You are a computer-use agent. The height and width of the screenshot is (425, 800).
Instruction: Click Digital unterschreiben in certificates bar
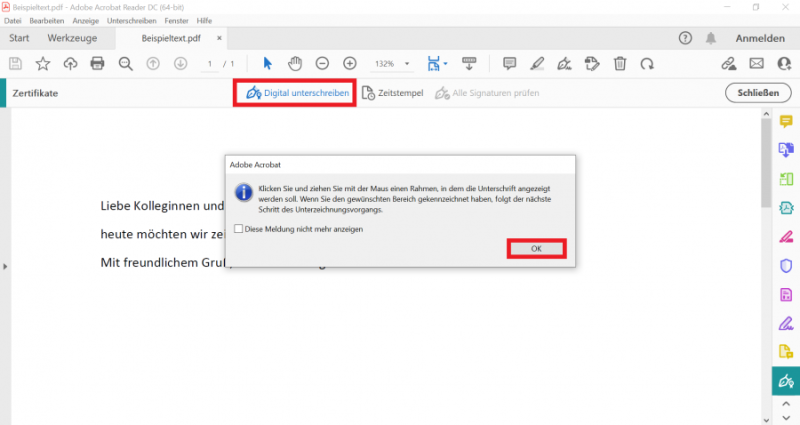pos(297,93)
